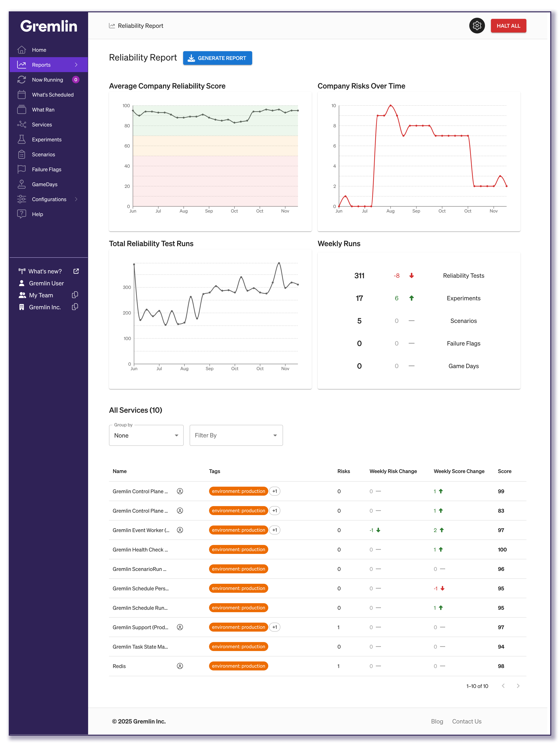The image size is (560, 747).
Task: Click owner icon beside the Redis service
Action: pyautogui.click(x=180, y=666)
